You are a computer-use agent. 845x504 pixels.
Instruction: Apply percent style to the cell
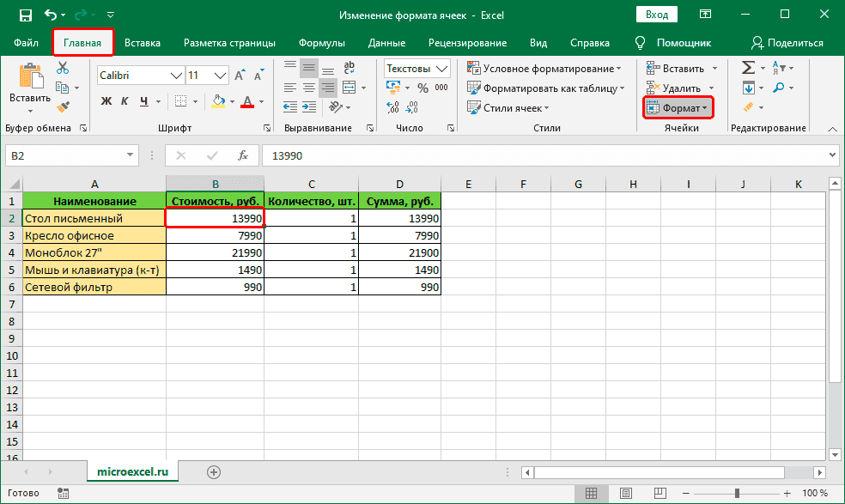pyautogui.click(x=422, y=88)
